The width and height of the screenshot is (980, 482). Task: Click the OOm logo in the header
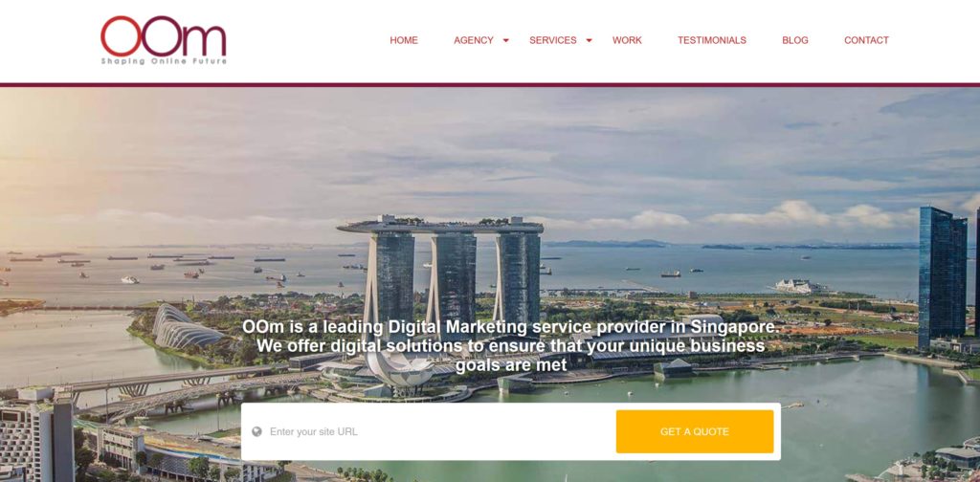pyautogui.click(x=163, y=40)
